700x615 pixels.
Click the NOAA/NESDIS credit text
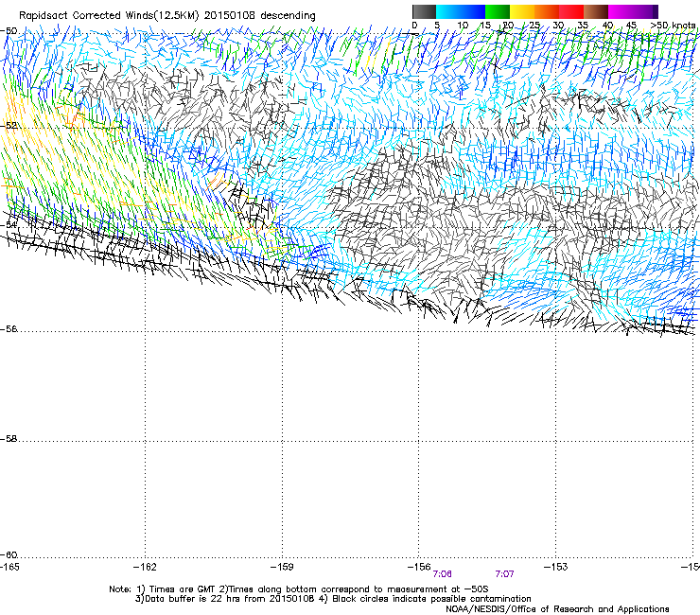pyautogui.click(x=557, y=609)
